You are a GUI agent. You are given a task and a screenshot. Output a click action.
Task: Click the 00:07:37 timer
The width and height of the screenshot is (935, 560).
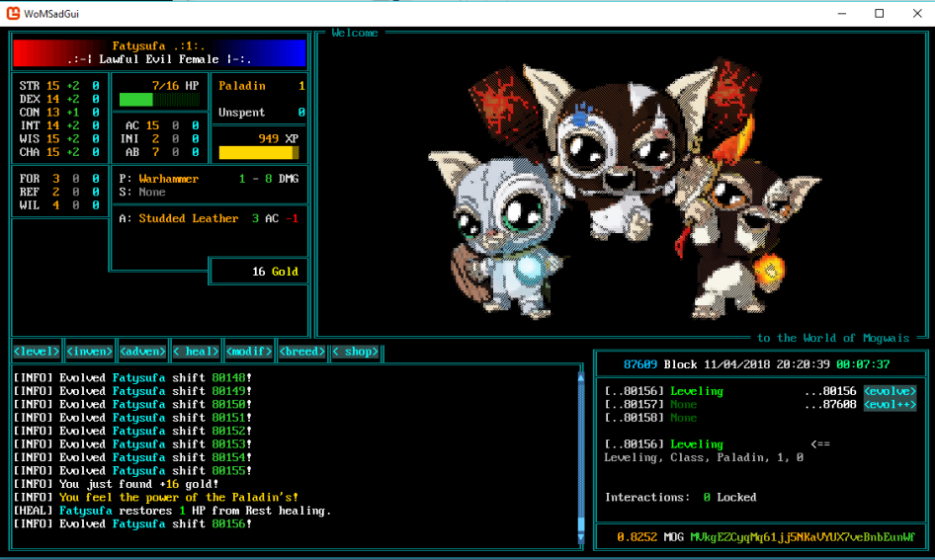pos(863,364)
